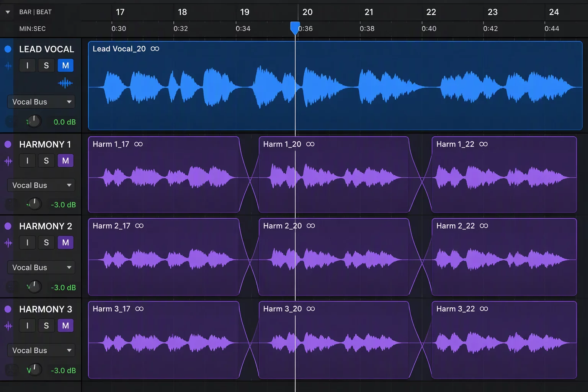The height and width of the screenshot is (392, 588).
Task: Click the loop icon on Harm 2_17 region
Action: pos(139,226)
